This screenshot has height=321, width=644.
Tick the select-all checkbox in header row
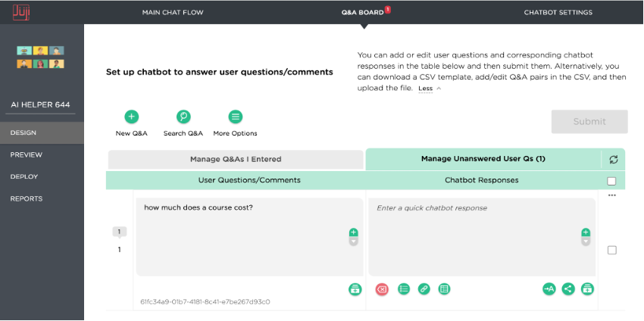pyautogui.click(x=611, y=181)
